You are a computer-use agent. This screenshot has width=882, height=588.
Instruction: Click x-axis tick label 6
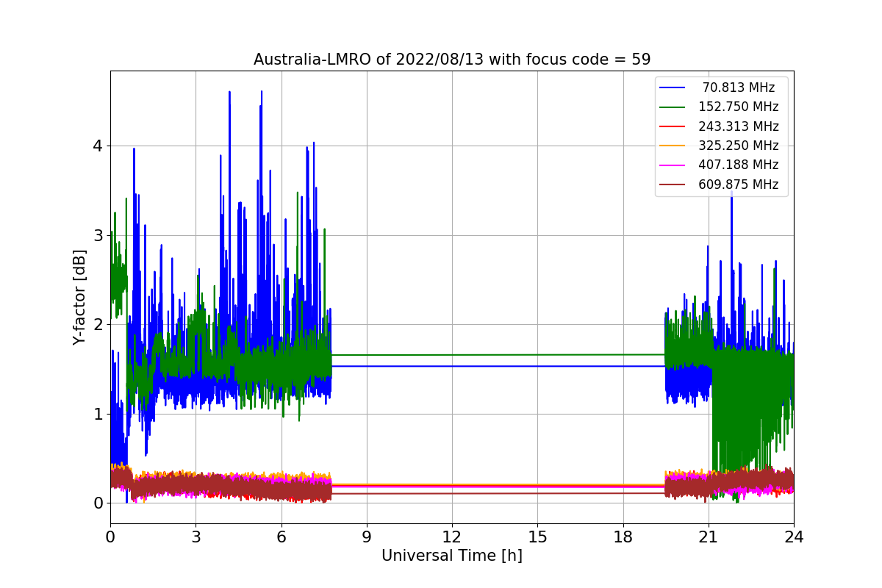coord(282,537)
